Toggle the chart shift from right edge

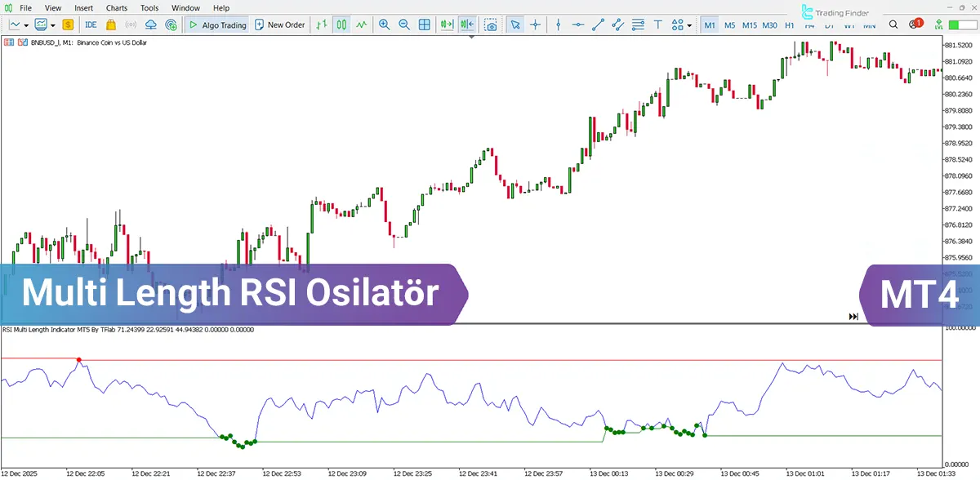pyautogui.click(x=465, y=24)
